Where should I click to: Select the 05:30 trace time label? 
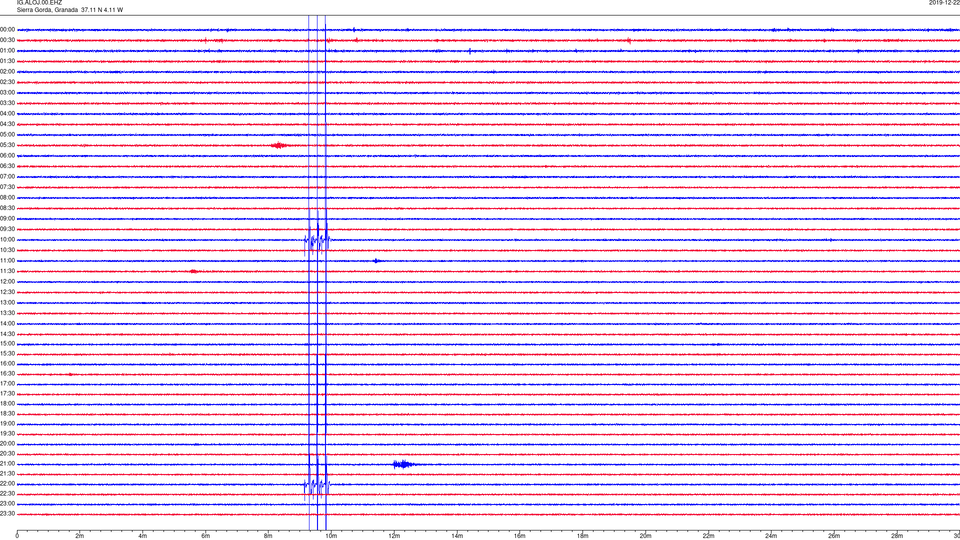[x=7, y=145]
